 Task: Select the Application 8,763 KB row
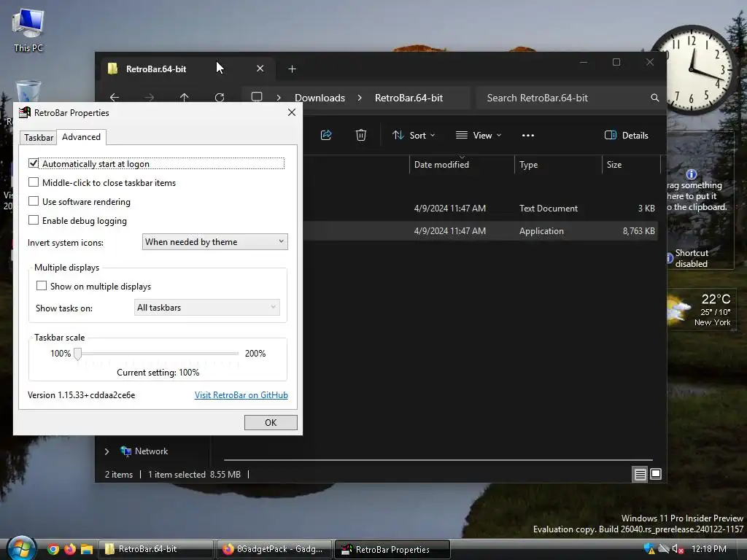pos(480,231)
